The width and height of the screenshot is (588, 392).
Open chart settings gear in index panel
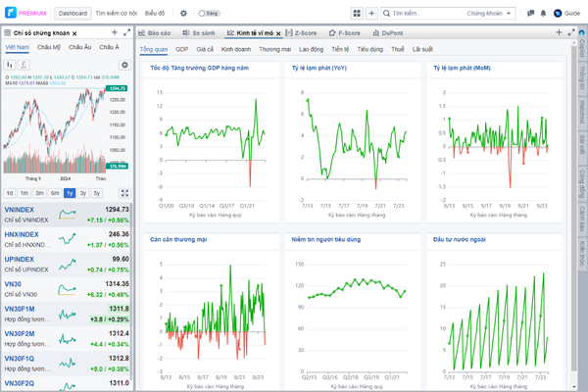click(123, 65)
